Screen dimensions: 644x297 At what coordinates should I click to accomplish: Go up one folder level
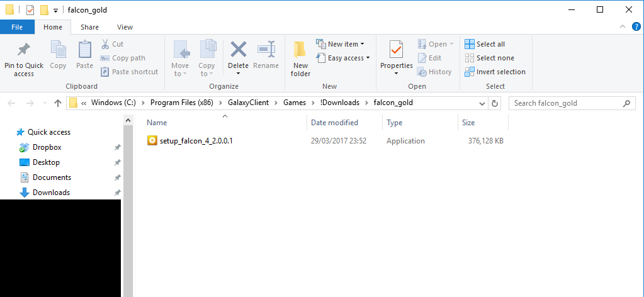pos(58,103)
